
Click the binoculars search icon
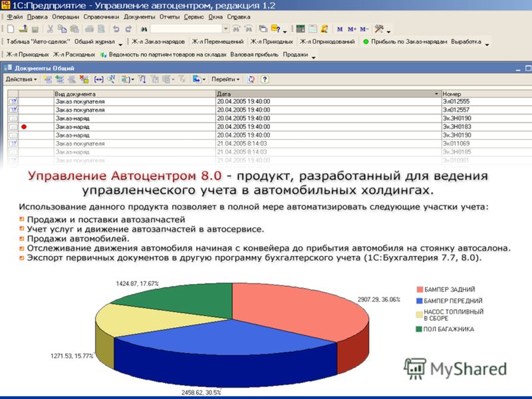point(144,29)
